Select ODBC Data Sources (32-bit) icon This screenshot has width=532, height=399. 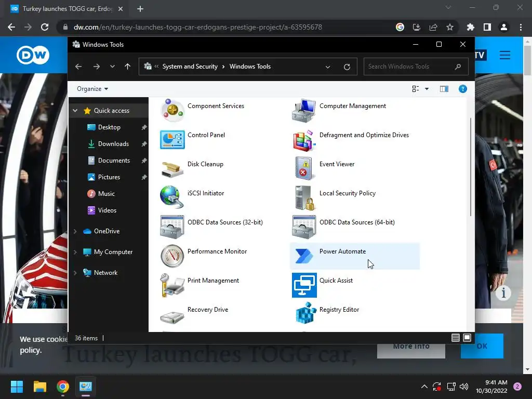(172, 227)
